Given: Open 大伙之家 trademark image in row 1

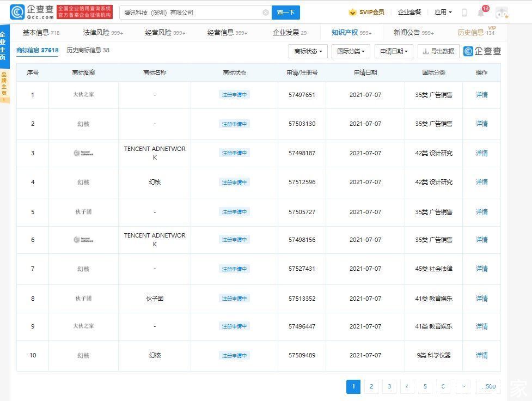Looking at the screenshot, I should tap(83, 94).
